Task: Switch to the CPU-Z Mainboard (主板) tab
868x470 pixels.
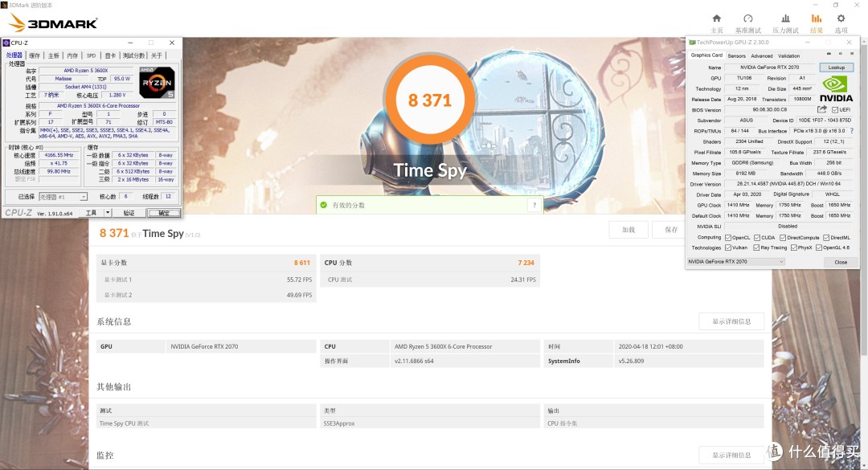Action: point(53,55)
